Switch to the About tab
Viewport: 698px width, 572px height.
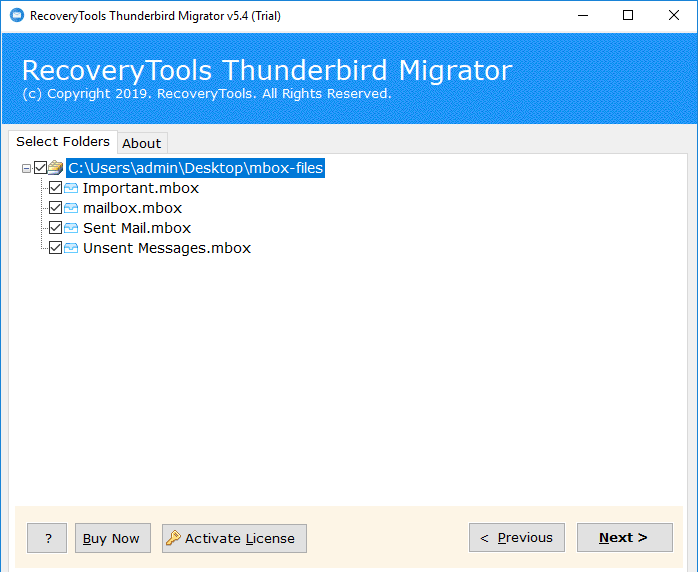coord(142,143)
